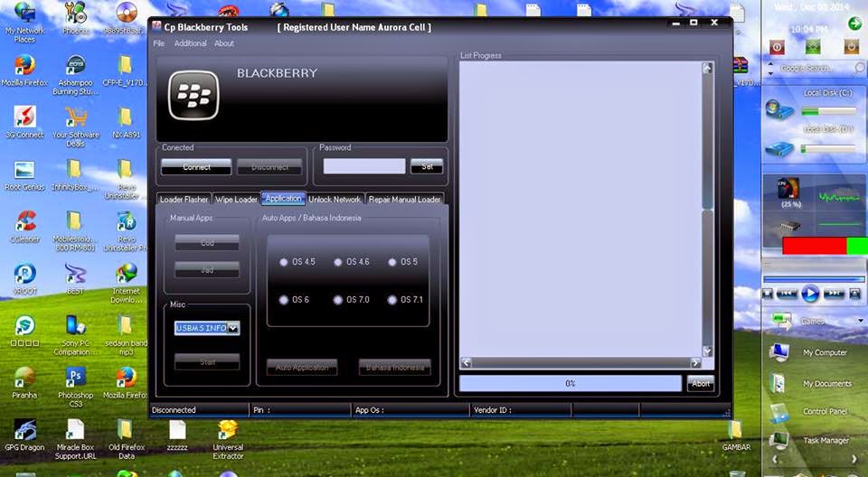Click the Start button under Misc
Viewport: 868px width, 477px height.
207,362
